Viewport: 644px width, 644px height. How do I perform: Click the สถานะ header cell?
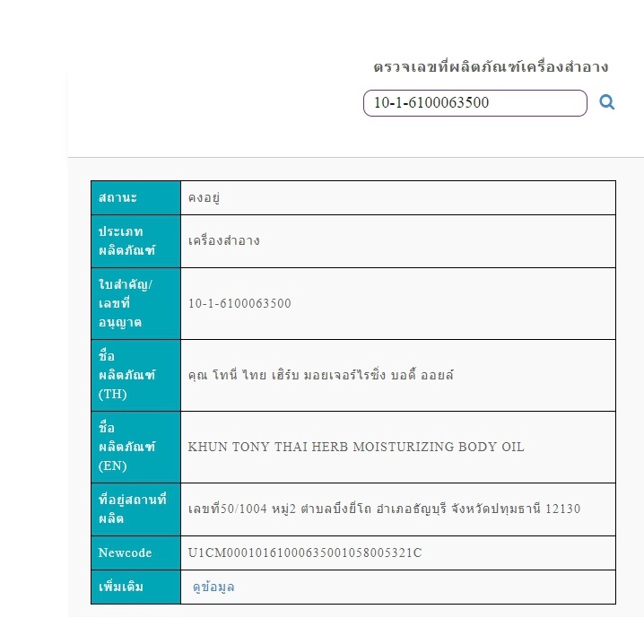coord(135,197)
